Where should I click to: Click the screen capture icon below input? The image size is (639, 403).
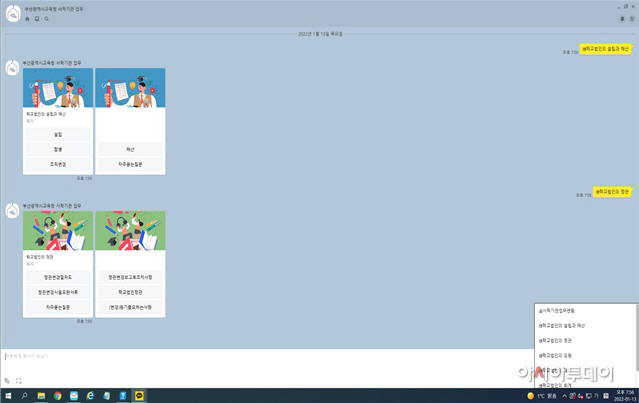(x=19, y=380)
